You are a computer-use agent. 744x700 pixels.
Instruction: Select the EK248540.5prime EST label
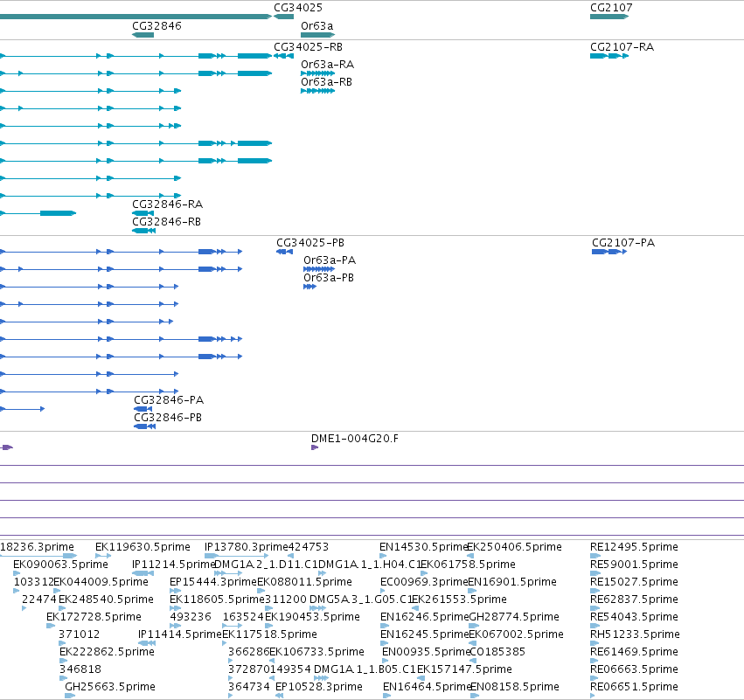click(x=107, y=600)
